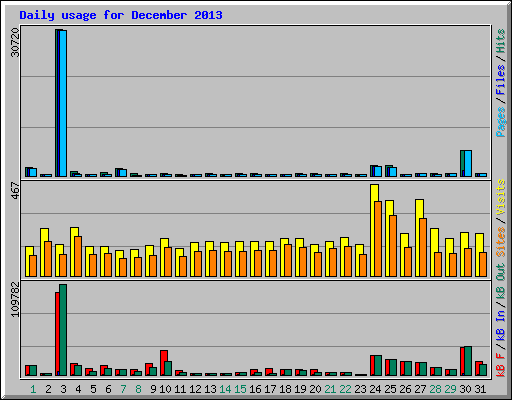Click day label "27" on the x-axis
512x400 pixels.
(x=420, y=389)
